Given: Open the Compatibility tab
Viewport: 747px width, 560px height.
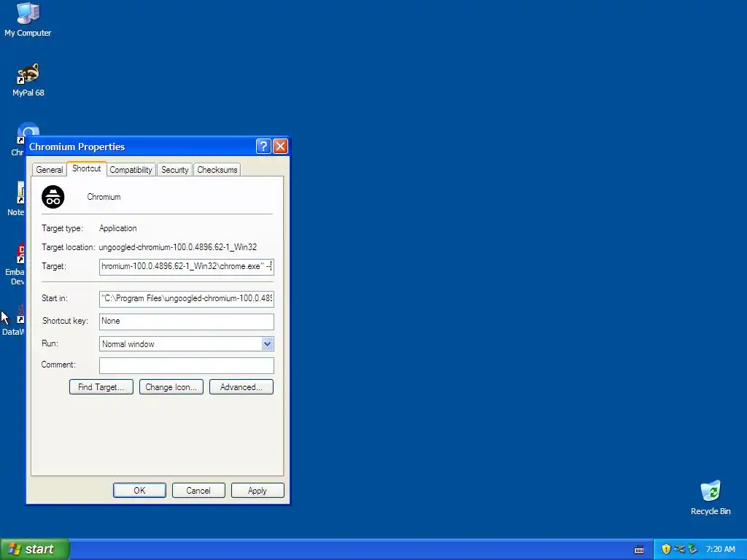Looking at the screenshot, I should click(x=131, y=169).
